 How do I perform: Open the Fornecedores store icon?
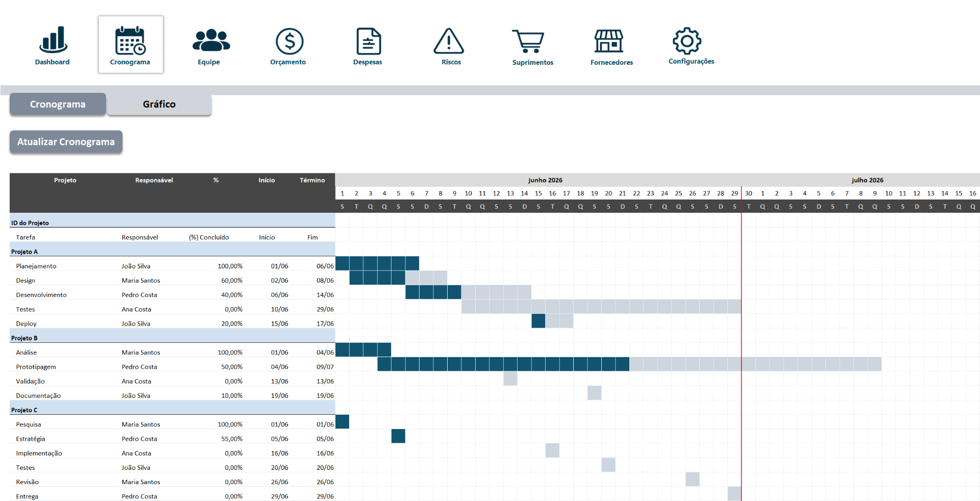608,41
